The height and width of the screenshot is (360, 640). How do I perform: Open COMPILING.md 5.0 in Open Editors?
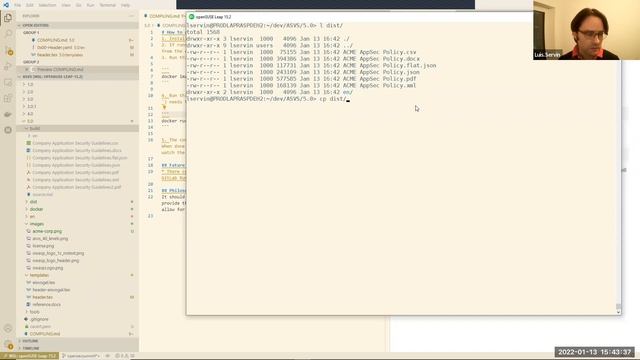point(78,40)
